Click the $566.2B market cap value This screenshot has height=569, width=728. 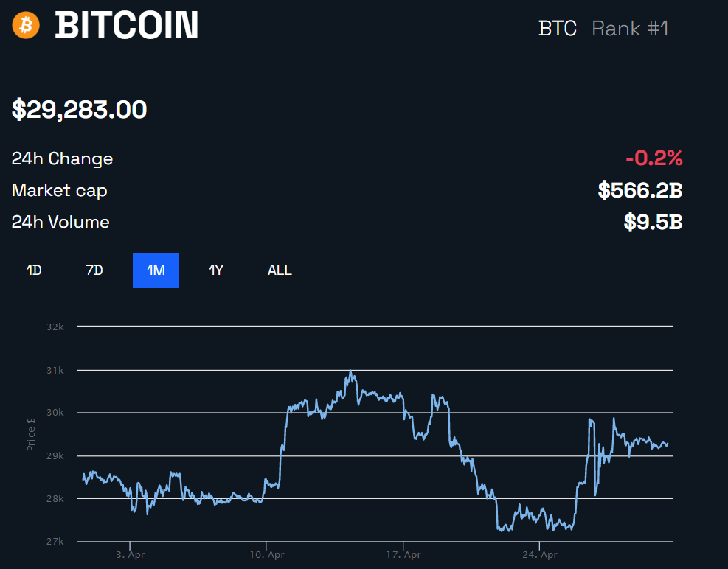[639, 190]
